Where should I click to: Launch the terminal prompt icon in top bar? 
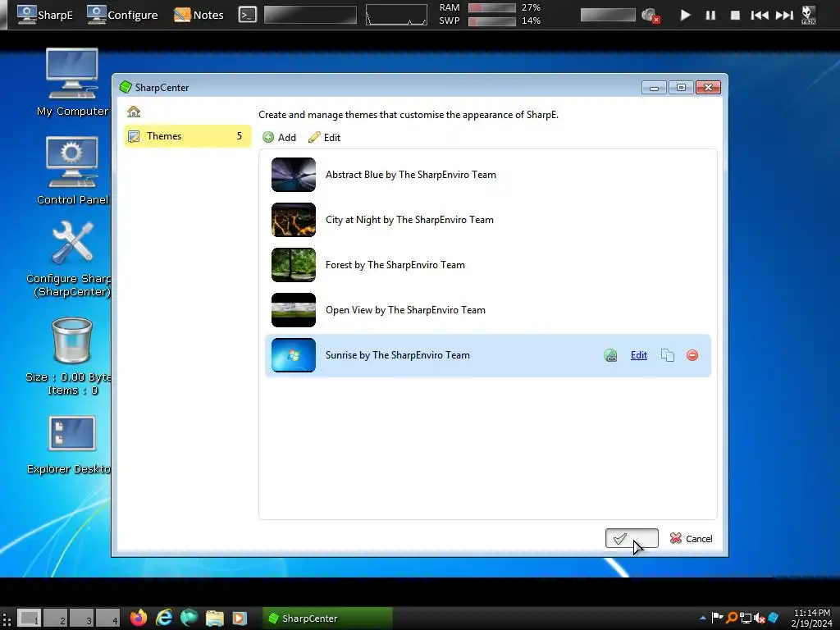(248, 15)
